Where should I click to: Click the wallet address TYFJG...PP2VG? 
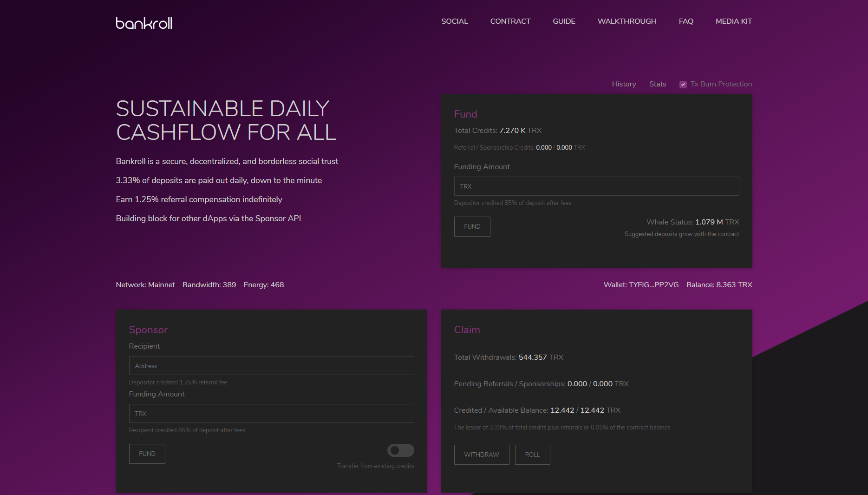pos(653,284)
